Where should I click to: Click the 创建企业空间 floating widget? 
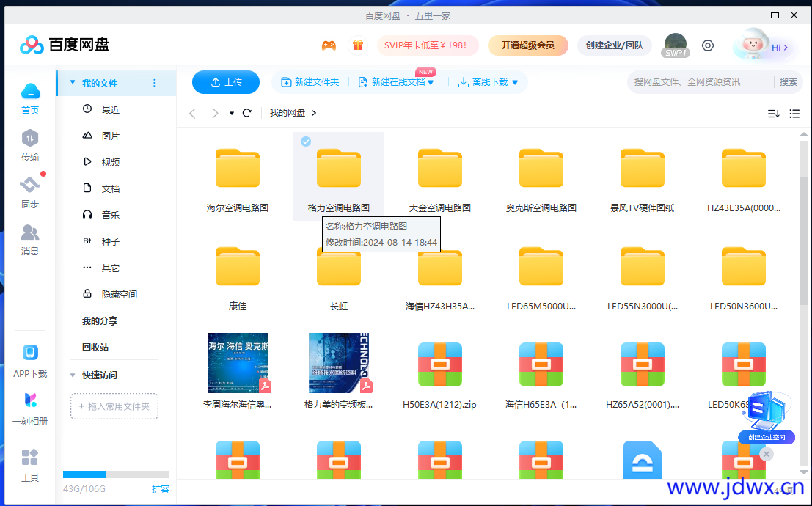click(767, 418)
